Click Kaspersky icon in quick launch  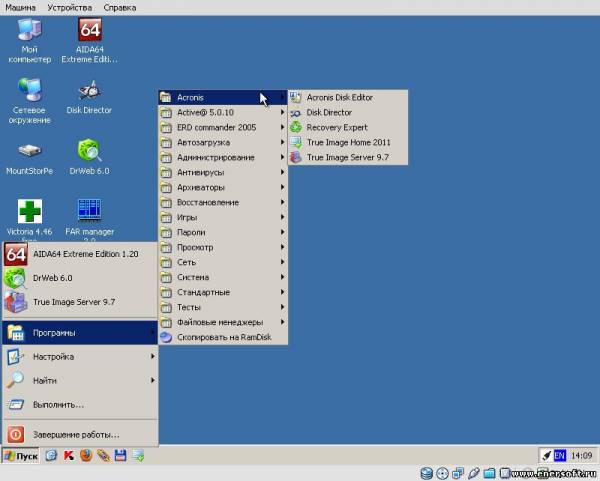point(69,455)
